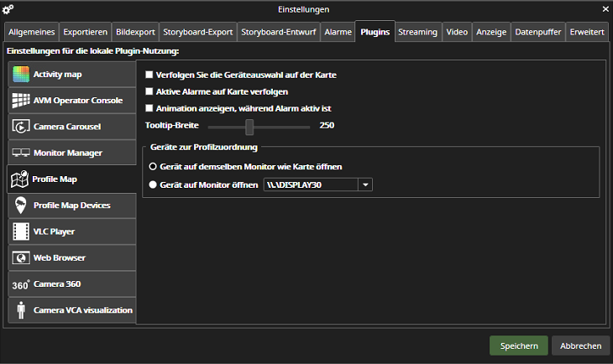Image resolution: width=613 pixels, height=364 pixels.
Task: Open the Erweitert tab
Action: click(x=587, y=32)
